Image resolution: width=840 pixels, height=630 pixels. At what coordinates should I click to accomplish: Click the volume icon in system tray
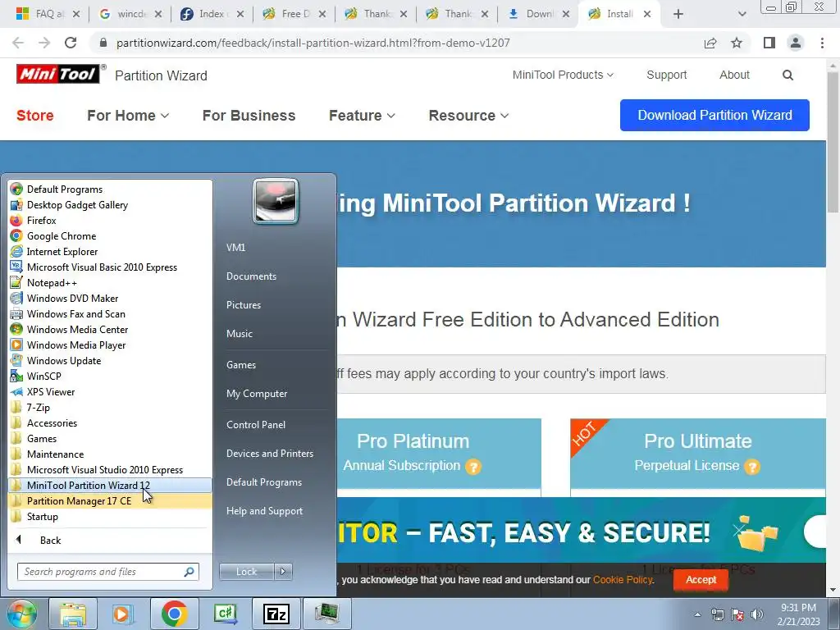click(757, 614)
